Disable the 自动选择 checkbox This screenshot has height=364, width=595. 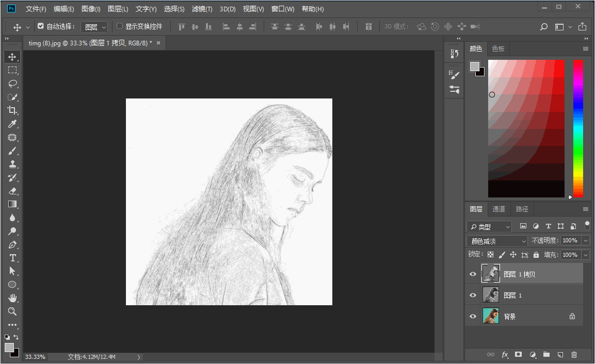[41, 26]
